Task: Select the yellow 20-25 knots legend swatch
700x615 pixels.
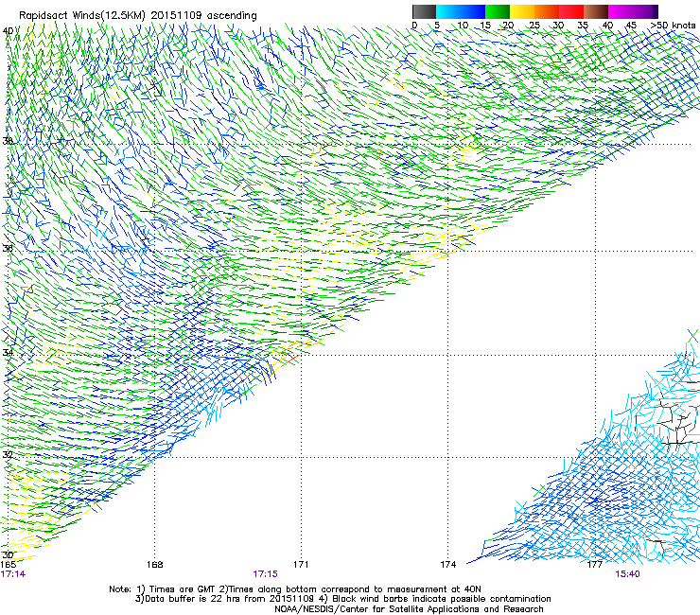Action: [x=522, y=11]
